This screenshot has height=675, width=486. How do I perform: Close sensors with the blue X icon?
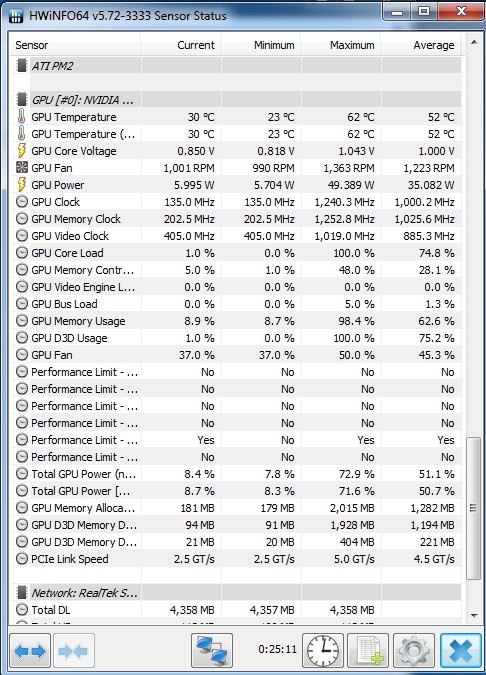[461, 651]
